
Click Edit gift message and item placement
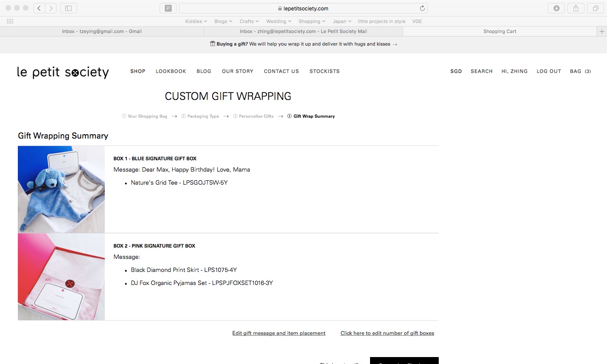279,333
